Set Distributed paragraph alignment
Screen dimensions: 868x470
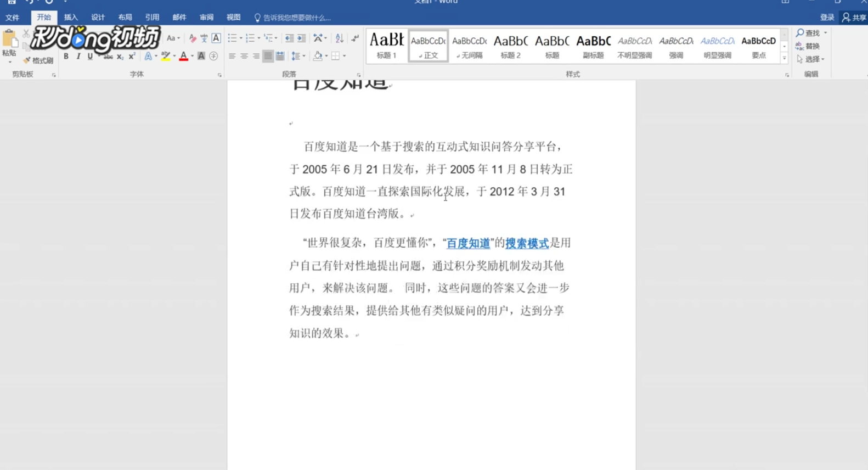(x=280, y=56)
